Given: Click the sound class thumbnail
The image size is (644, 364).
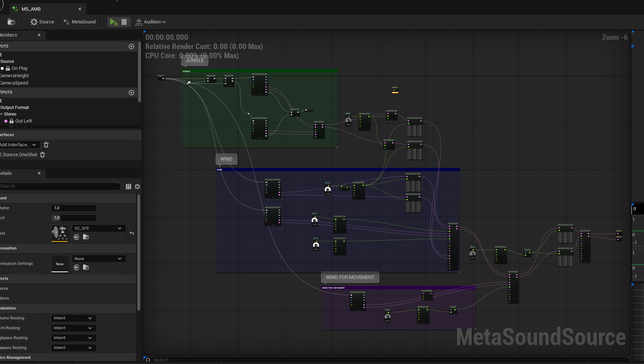Looking at the screenshot, I should 60,233.
